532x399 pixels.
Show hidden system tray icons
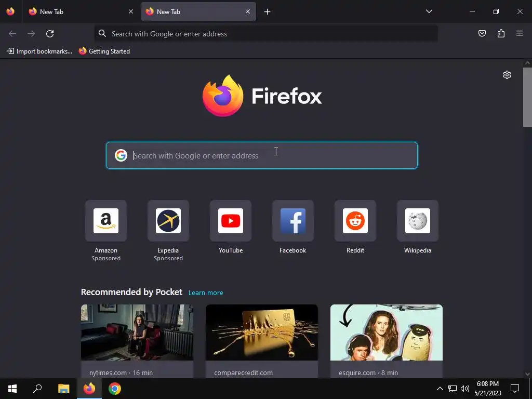click(440, 389)
